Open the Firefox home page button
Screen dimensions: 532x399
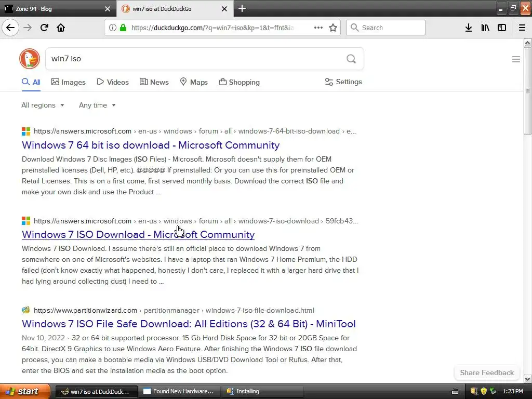pos(61,28)
